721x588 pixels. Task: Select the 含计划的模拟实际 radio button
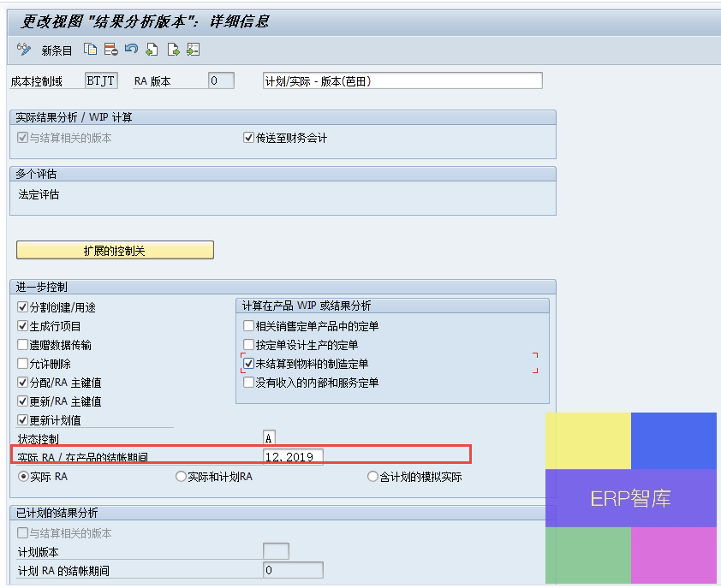click(x=372, y=477)
